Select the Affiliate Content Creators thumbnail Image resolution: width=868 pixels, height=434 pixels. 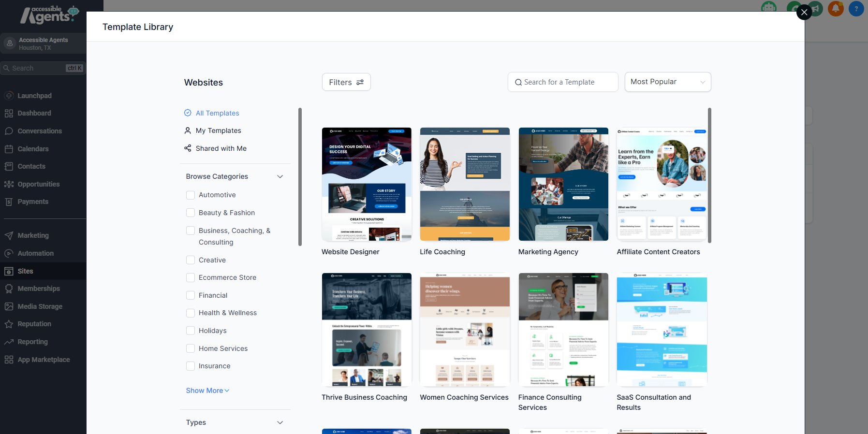[662, 184]
